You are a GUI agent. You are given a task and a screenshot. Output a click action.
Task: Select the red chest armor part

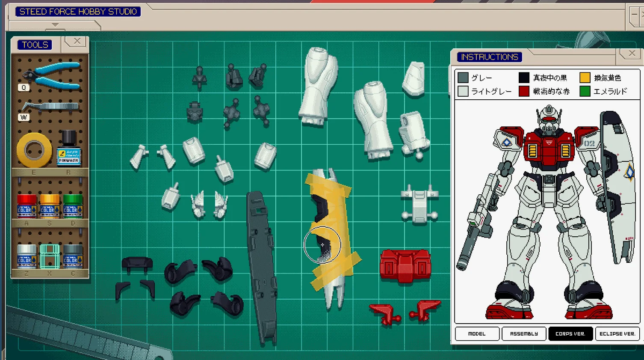[405, 267]
